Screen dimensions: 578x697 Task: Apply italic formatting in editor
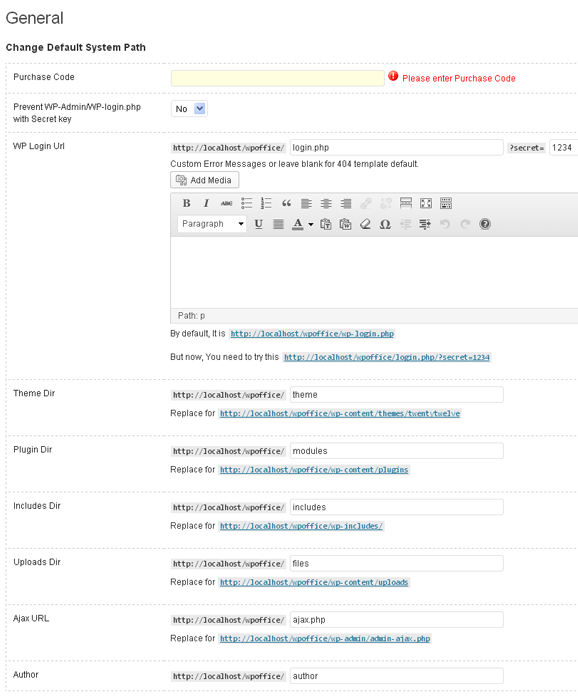[206, 204]
